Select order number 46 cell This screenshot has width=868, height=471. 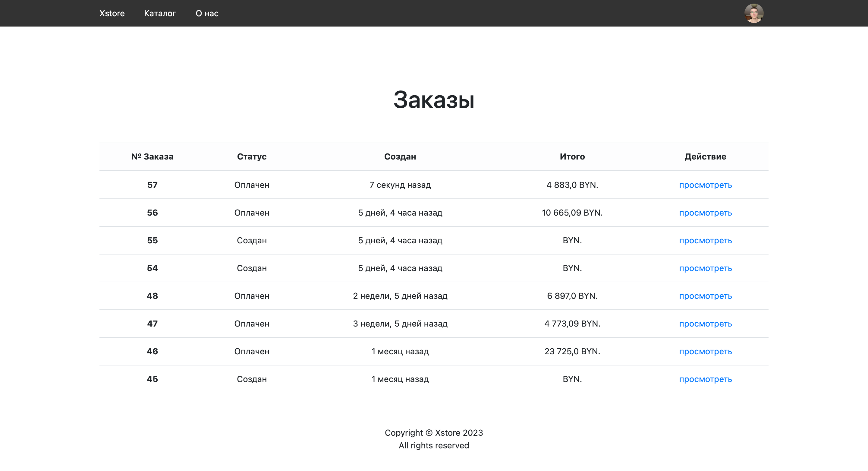(152, 351)
